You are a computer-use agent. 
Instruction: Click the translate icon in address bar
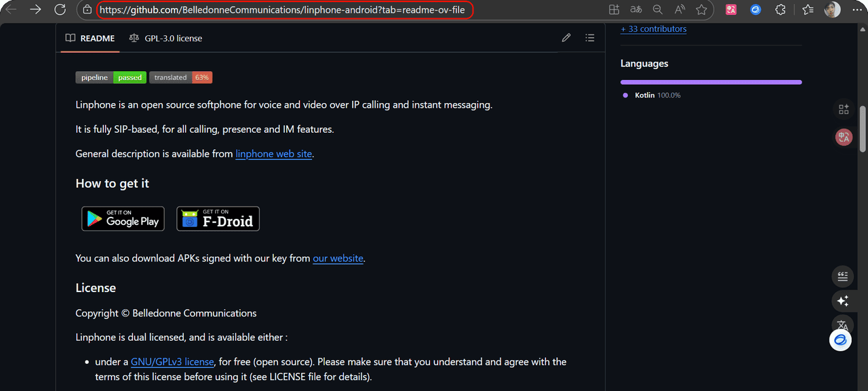pyautogui.click(x=635, y=9)
